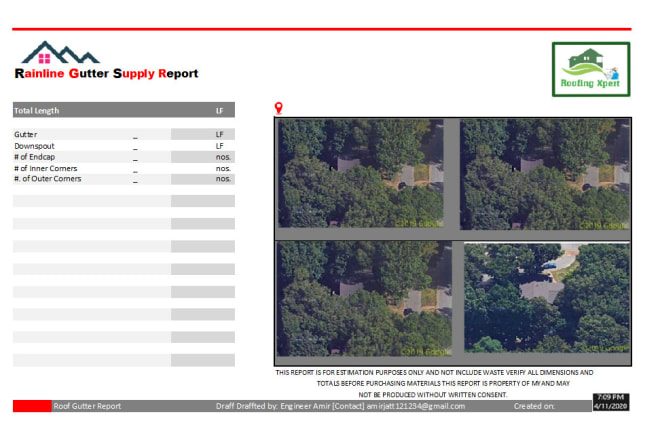Screen dimensions: 660x440
Task: Click the Gutter value dash cell
Action: 135,137
